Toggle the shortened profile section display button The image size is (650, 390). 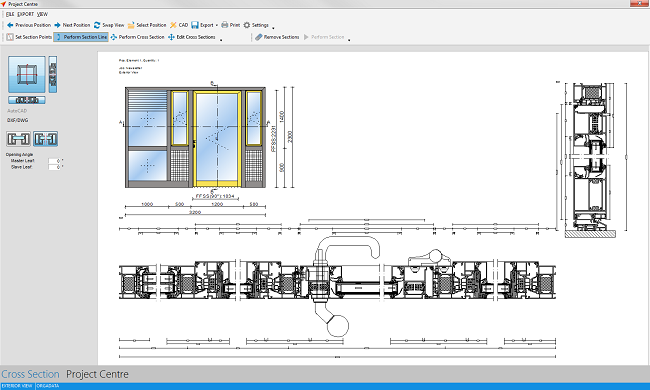[46, 139]
